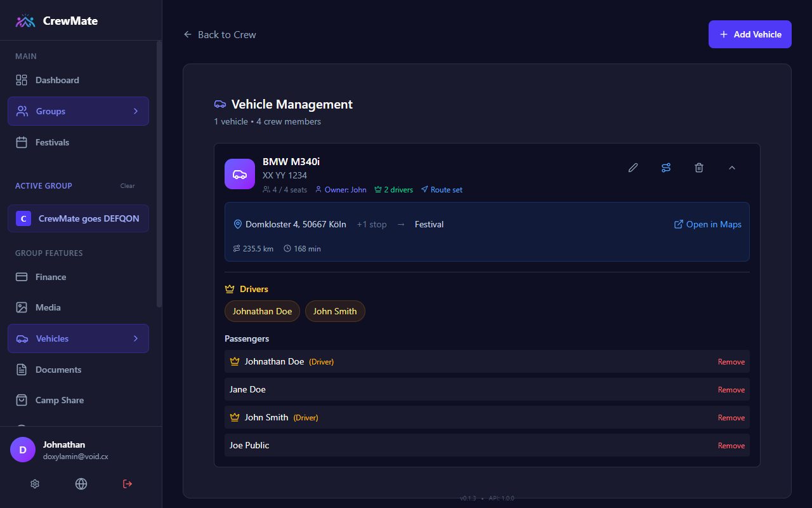Open Media section
Image resolution: width=812 pixels, height=508 pixels.
(78, 307)
